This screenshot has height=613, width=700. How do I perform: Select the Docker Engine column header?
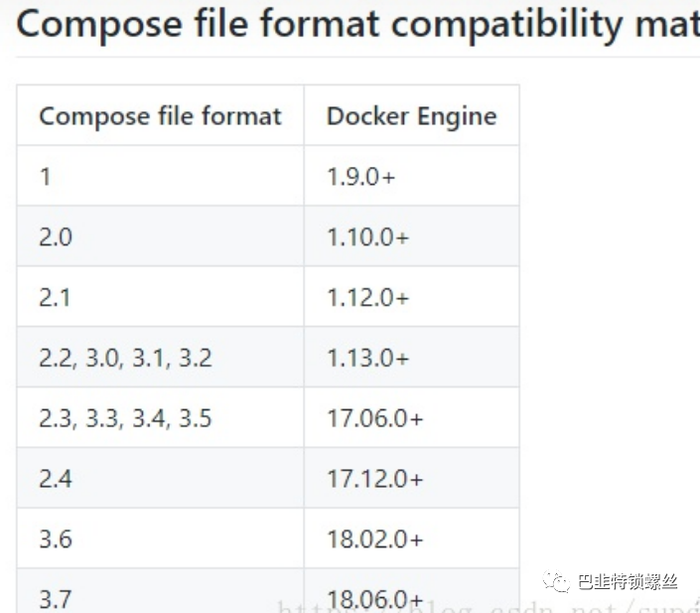click(412, 115)
